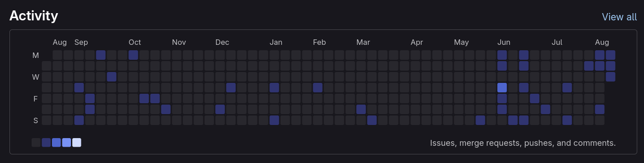This screenshot has height=163, width=644.
Task: Click the Sep month label
Action: [x=81, y=43]
